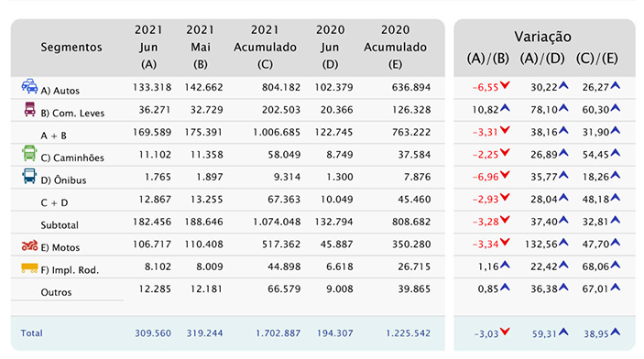644x359 pixels.
Task: Click the red down arrow next to Total -3,03
Action: click(x=505, y=332)
